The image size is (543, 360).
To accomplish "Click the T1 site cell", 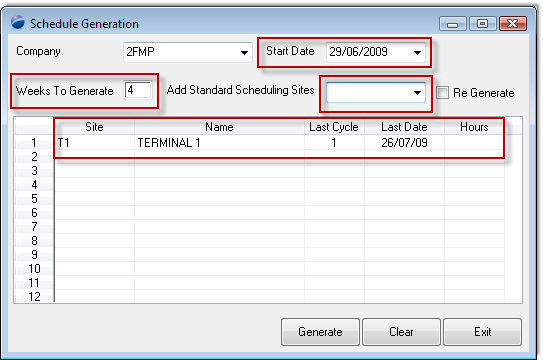I will [94, 143].
